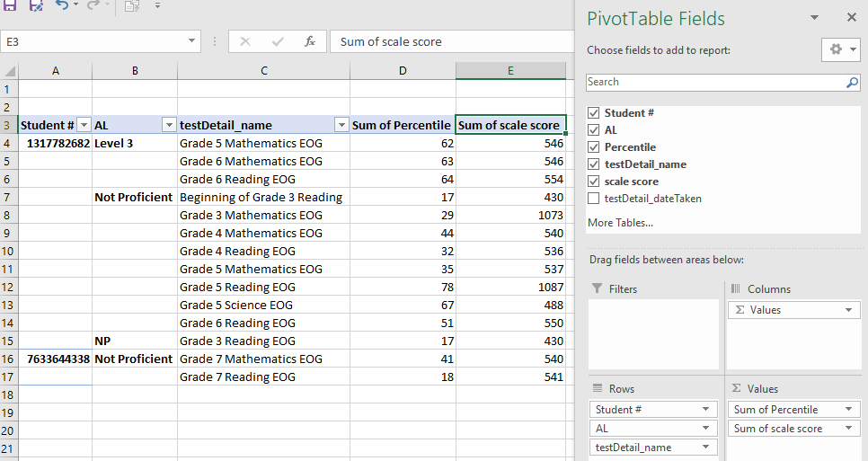The height and width of the screenshot is (461, 868).
Task: Uncheck the scale score field checkbox
Action: tap(593, 182)
